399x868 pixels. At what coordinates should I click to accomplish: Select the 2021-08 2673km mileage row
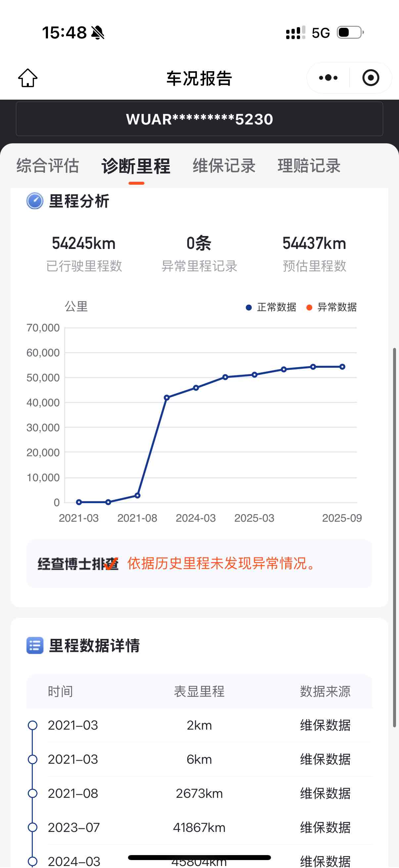(199, 793)
